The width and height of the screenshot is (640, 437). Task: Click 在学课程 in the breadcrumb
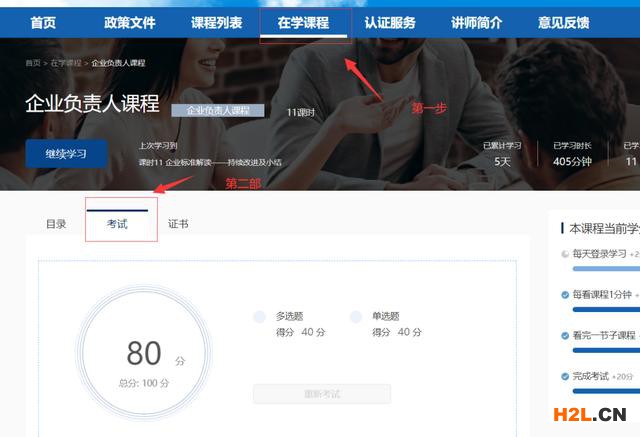[x=66, y=63]
